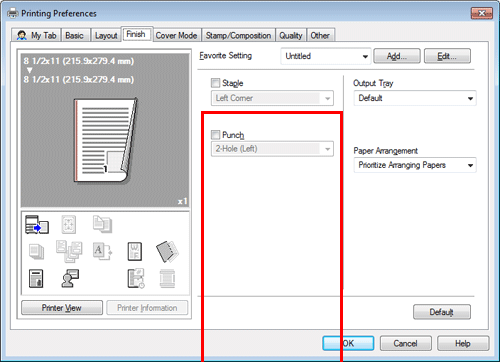Click the grayed letter A overlay icon
This screenshot has height=362, width=500.
[x=102, y=251]
